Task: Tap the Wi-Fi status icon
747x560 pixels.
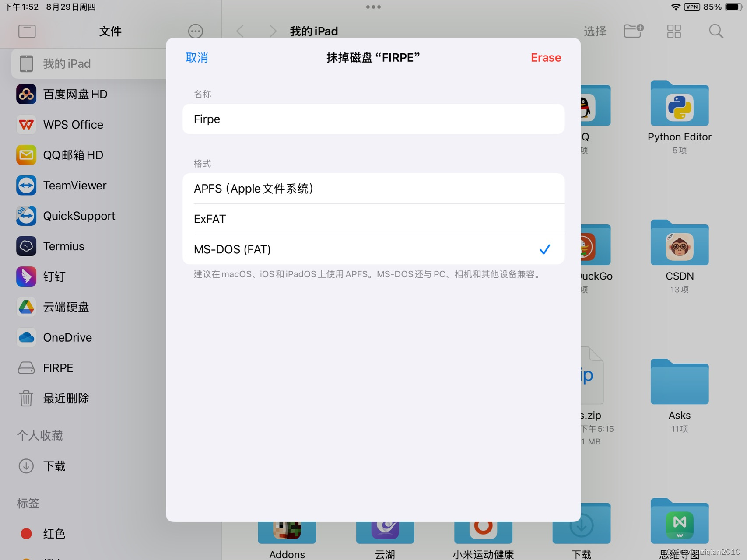Action: click(676, 7)
